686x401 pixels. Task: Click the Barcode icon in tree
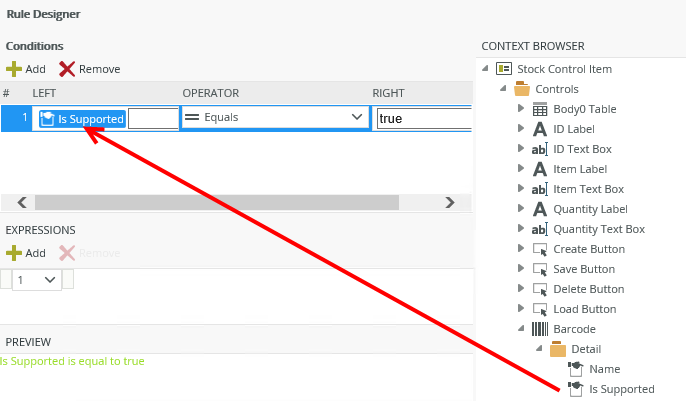pyautogui.click(x=539, y=329)
